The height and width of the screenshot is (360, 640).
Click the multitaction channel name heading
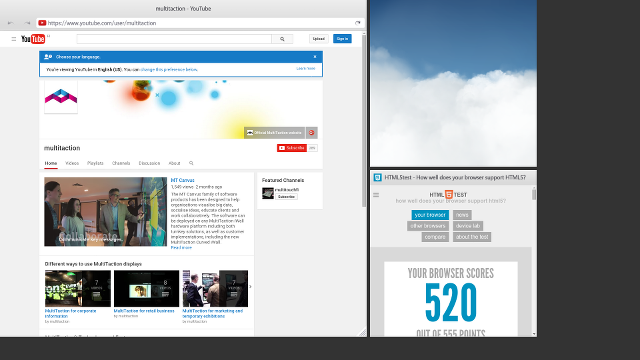tap(62, 148)
